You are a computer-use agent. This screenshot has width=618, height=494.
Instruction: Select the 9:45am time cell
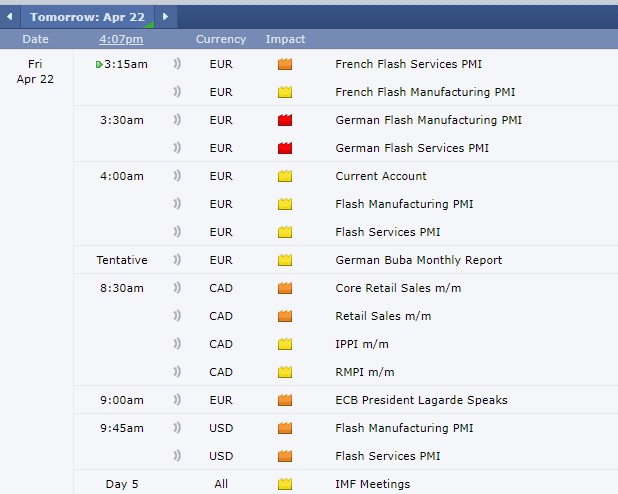tap(122, 428)
